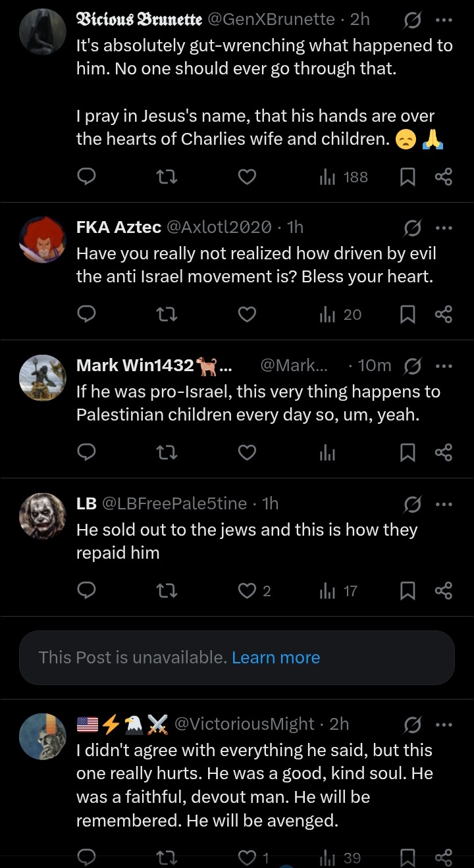Image resolution: width=474 pixels, height=868 pixels.
Task: Repost Vicious Brunette's post
Action: pos(167,177)
